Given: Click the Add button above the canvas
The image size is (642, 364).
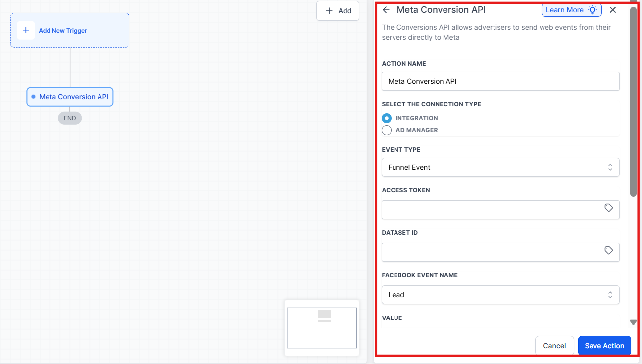Looking at the screenshot, I should pyautogui.click(x=338, y=11).
